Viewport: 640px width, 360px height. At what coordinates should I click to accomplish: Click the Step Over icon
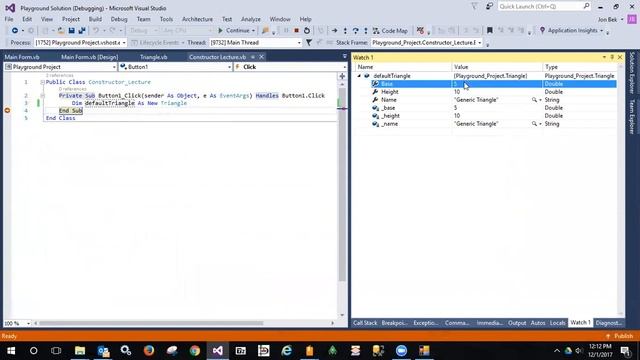coord(356,31)
